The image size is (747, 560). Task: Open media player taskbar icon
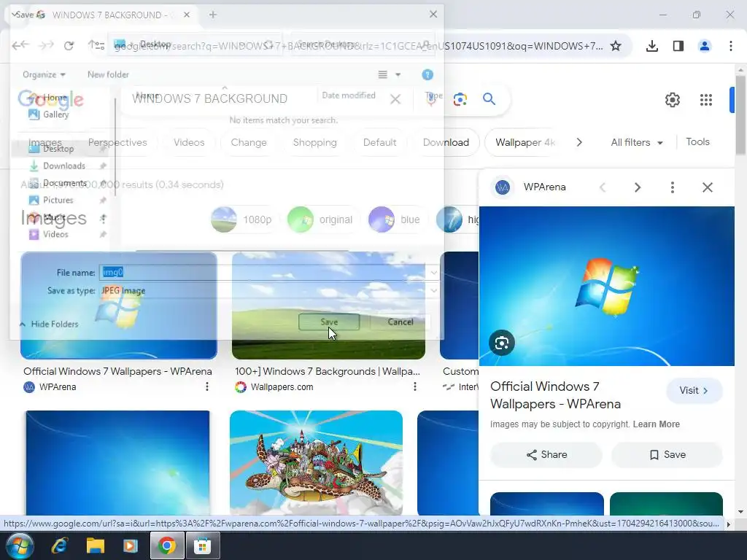pyautogui.click(x=130, y=545)
